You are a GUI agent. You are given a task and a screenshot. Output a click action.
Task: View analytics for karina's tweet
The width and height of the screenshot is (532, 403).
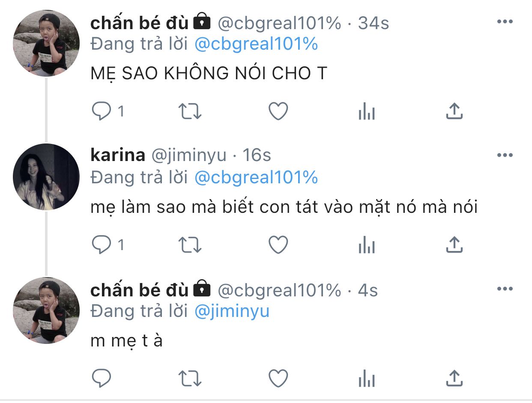point(366,245)
